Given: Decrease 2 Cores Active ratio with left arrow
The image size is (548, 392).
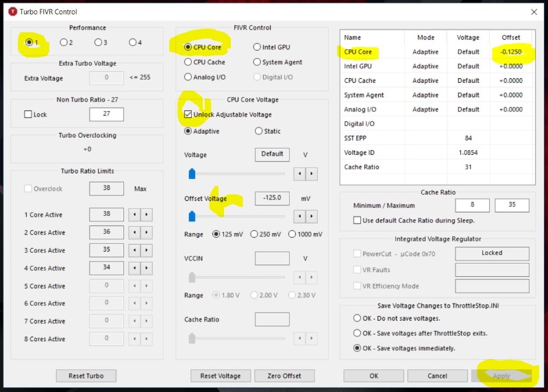Looking at the screenshot, I should point(134,232).
